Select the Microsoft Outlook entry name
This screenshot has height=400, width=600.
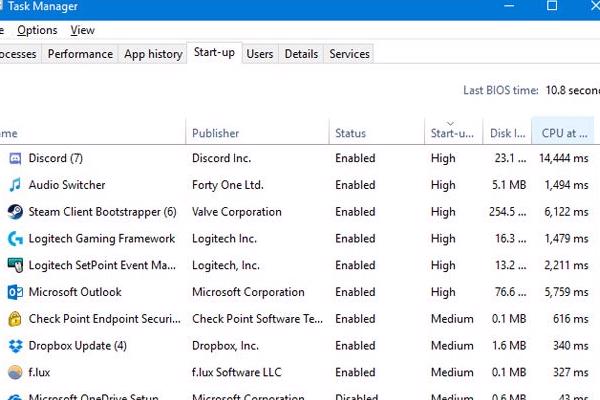pos(75,292)
